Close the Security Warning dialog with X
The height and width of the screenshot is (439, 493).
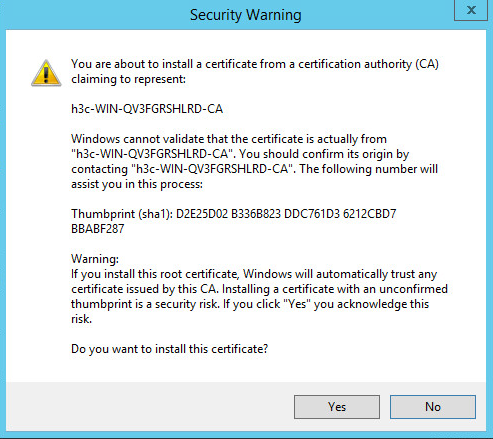coord(471,10)
